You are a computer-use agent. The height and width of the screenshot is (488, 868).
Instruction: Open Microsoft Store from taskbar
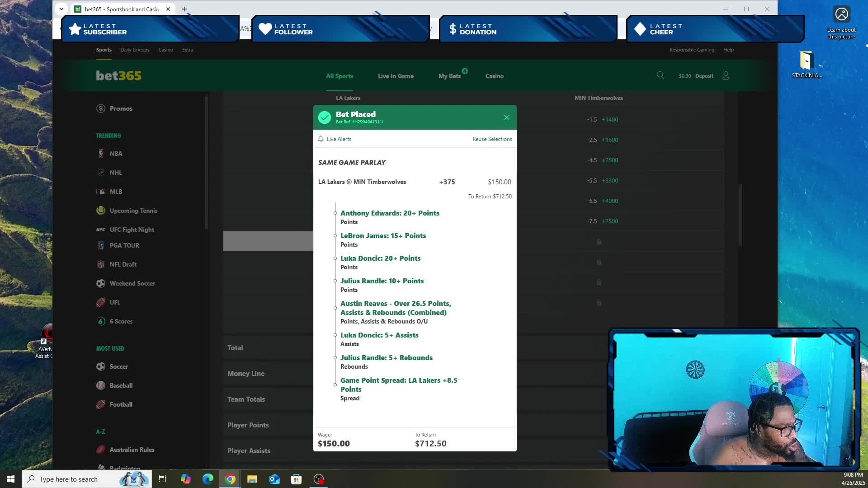tap(297, 479)
